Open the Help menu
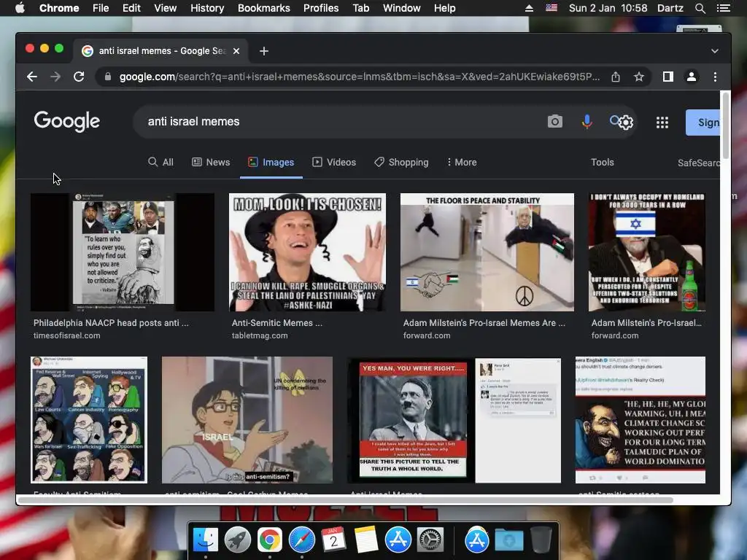This screenshot has width=747, height=560. [x=444, y=8]
